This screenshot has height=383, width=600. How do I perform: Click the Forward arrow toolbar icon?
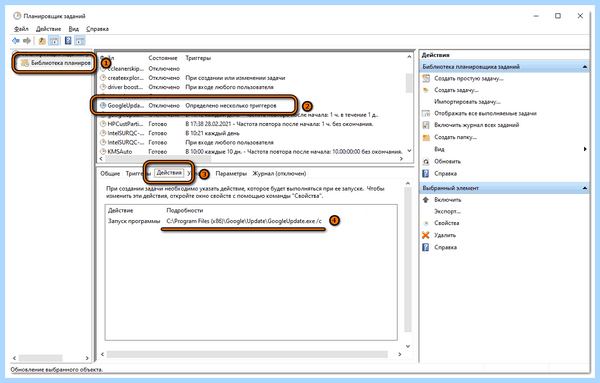(27, 41)
